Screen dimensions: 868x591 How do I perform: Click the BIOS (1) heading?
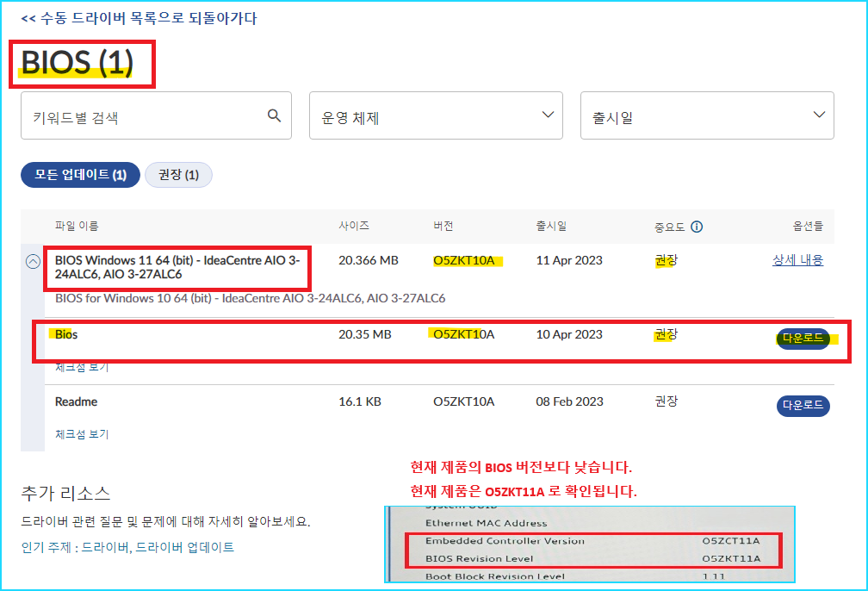click(x=77, y=62)
